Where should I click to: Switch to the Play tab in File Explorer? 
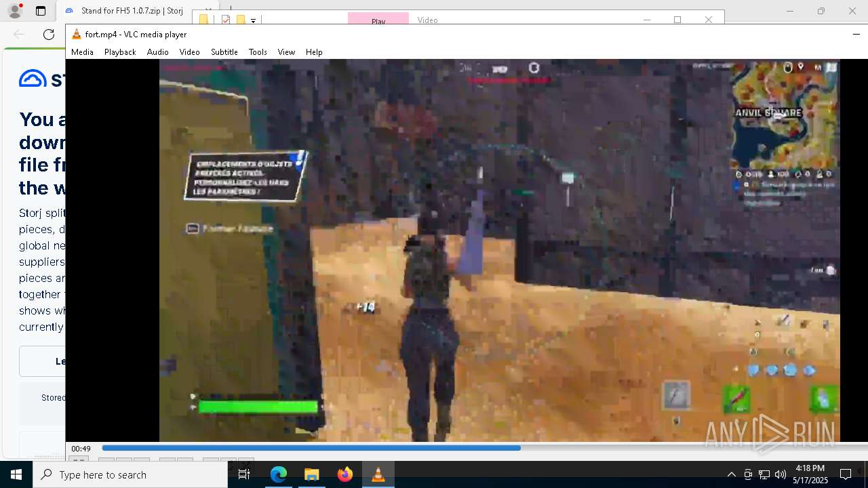coord(378,19)
